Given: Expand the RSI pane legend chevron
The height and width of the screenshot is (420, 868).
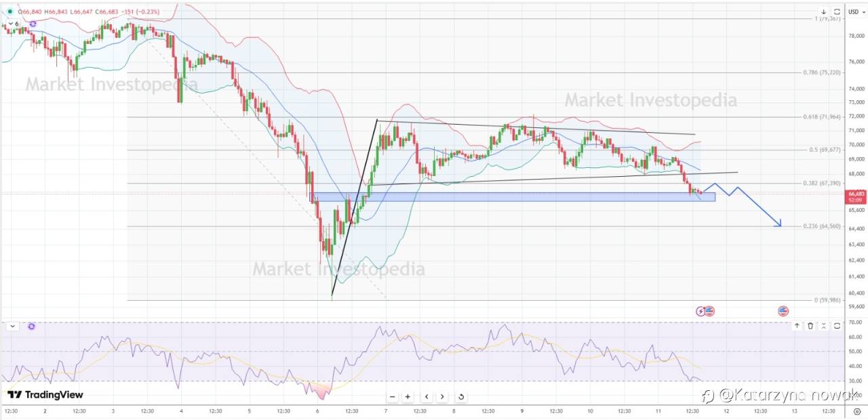Looking at the screenshot, I should (12, 327).
